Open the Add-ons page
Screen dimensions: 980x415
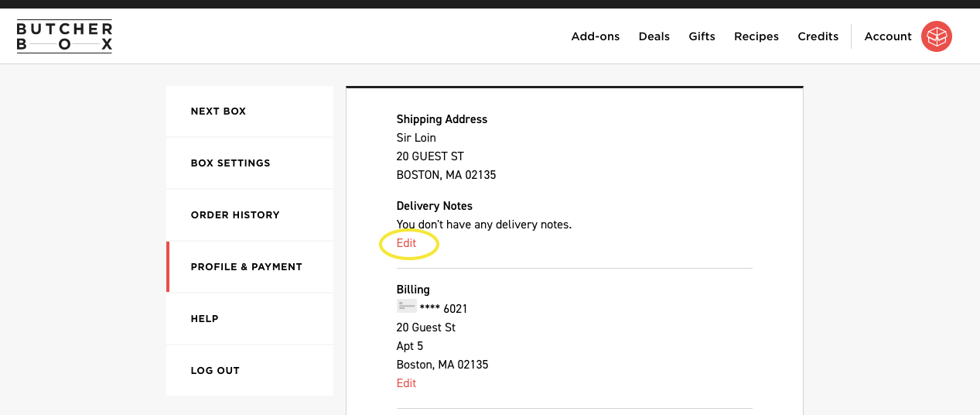pos(595,36)
